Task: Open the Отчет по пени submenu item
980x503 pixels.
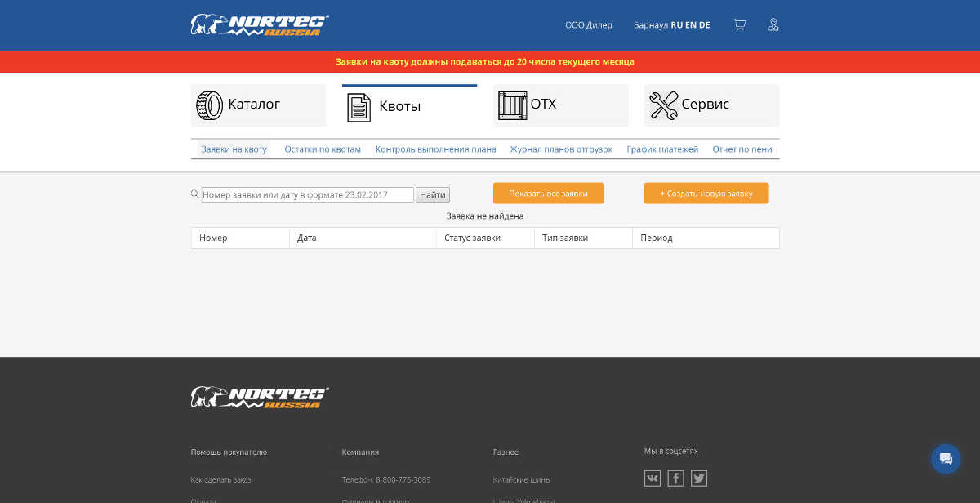Action: tap(742, 149)
